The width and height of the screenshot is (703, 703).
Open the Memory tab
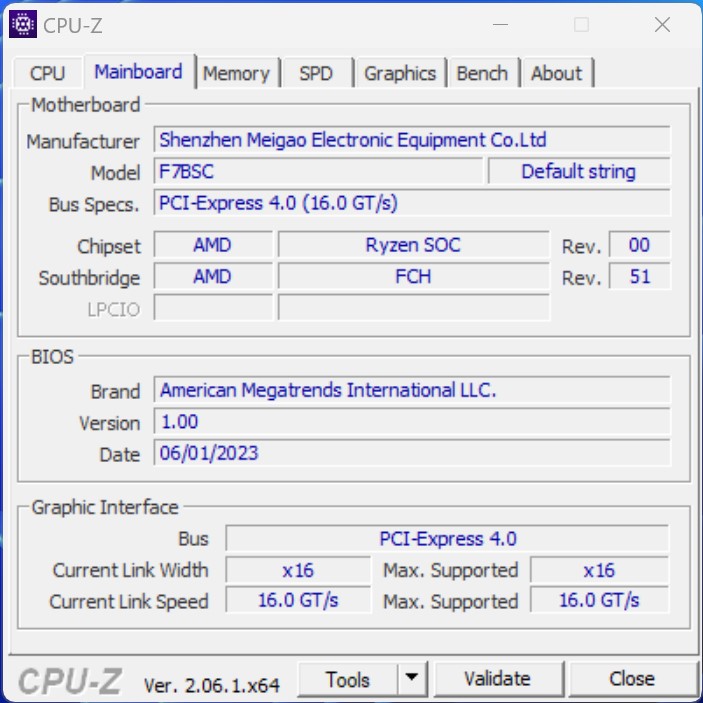point(236,73)
